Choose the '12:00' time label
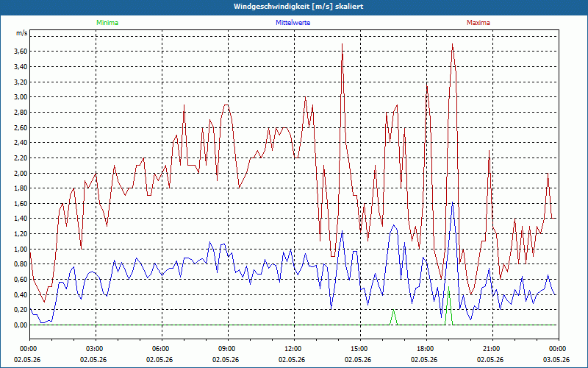The height and width of the screenshot is (368, 588). point(294,348)
